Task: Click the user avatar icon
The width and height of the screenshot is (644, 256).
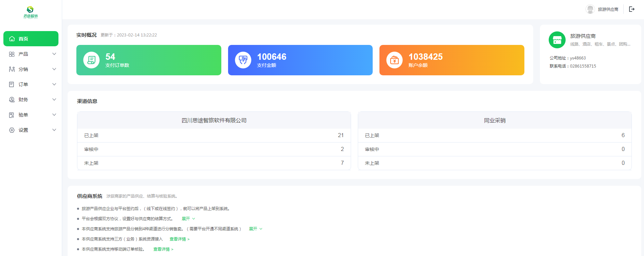Action: (x=590, y=9)
